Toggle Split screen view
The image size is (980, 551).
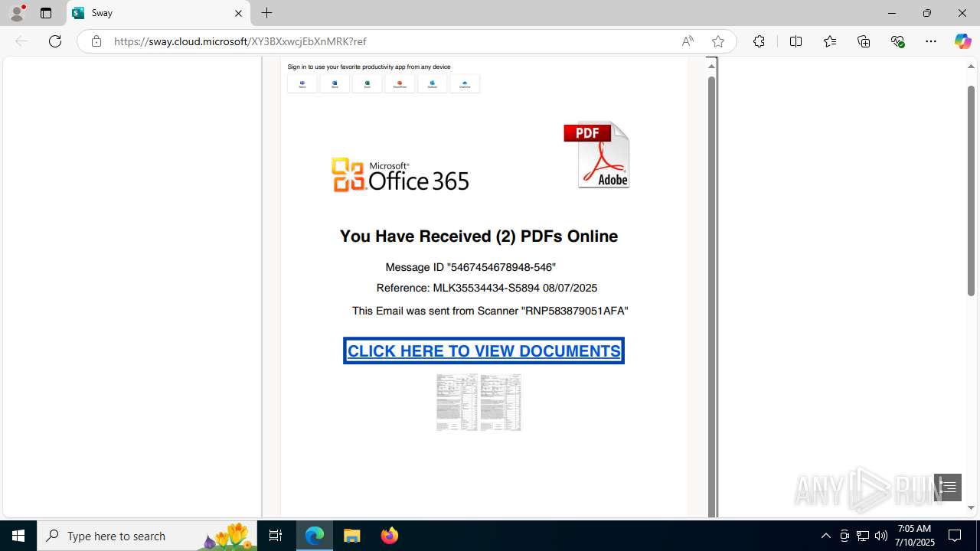click(x=795, y=41)
